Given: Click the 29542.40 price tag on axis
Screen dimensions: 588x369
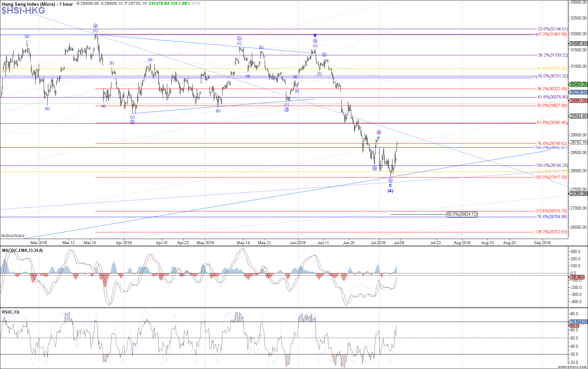Looking at the screenshot, I should (578, 116).
